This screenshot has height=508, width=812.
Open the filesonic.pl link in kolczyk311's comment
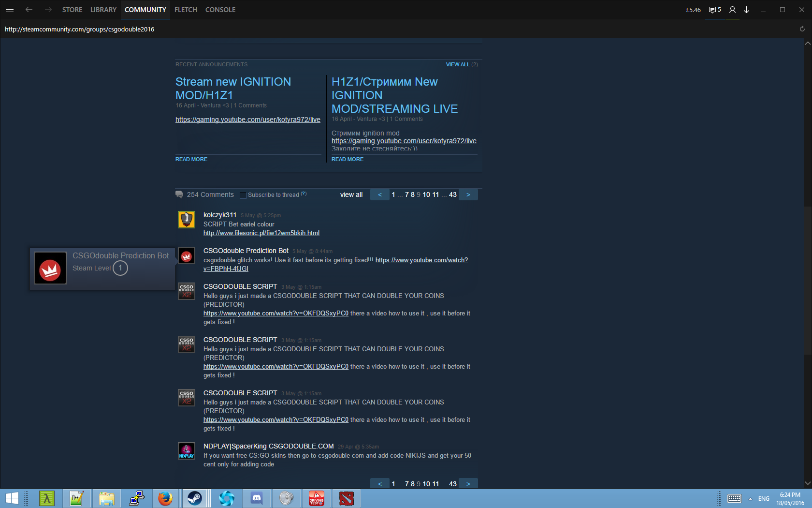(261, 233)
